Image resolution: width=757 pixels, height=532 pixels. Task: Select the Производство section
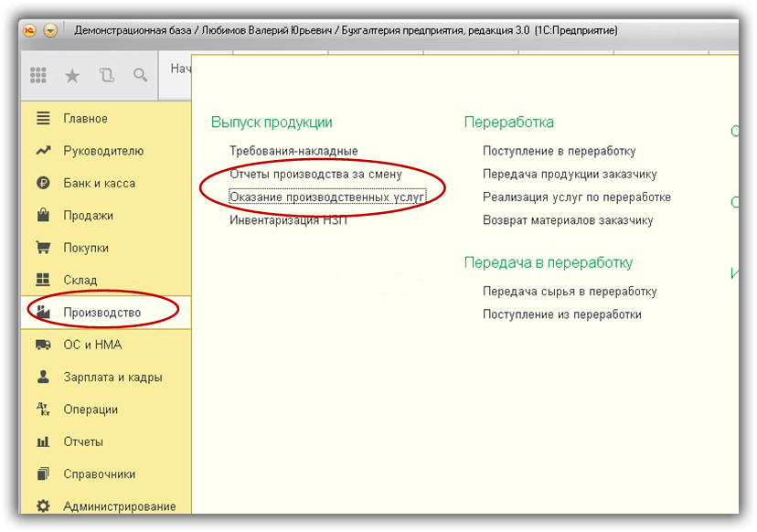(x=101, y=313)
